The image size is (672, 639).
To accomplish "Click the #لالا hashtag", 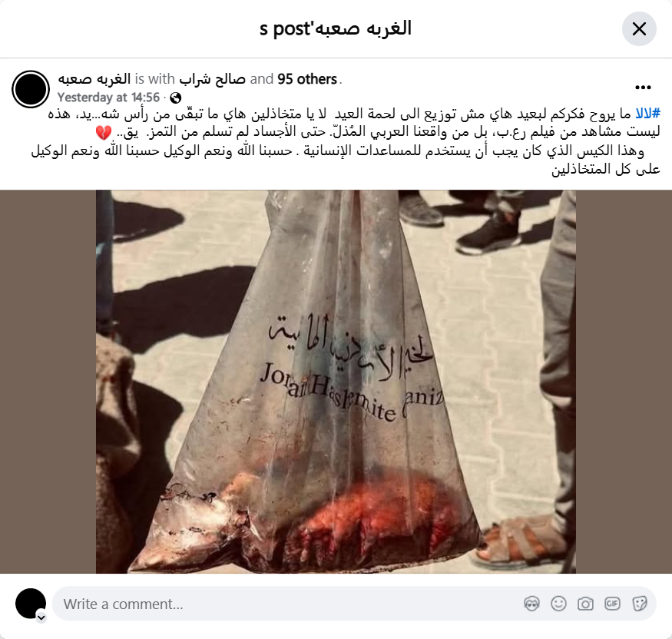I will coord(647,114).
